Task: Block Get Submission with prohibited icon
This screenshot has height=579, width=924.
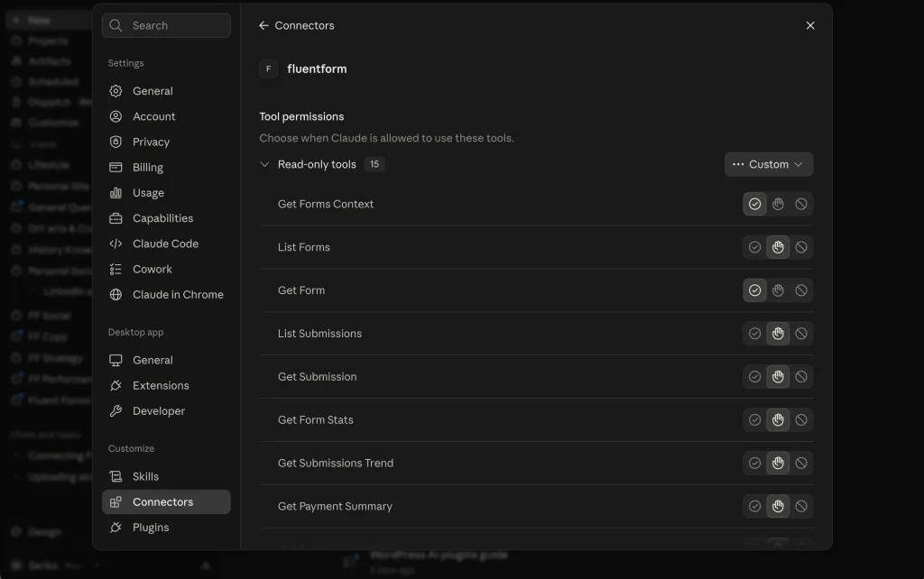Action: click(x=801, y=377)
